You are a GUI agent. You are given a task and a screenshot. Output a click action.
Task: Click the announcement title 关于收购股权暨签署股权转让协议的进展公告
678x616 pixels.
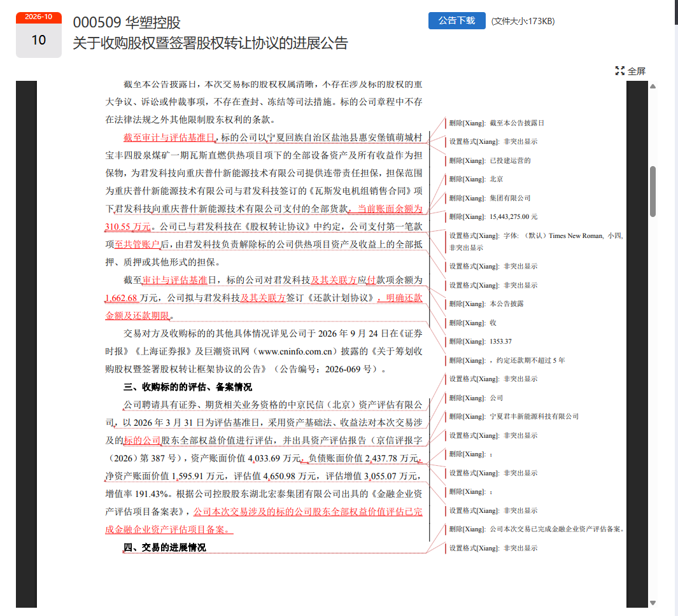click(x=210, y=43)
